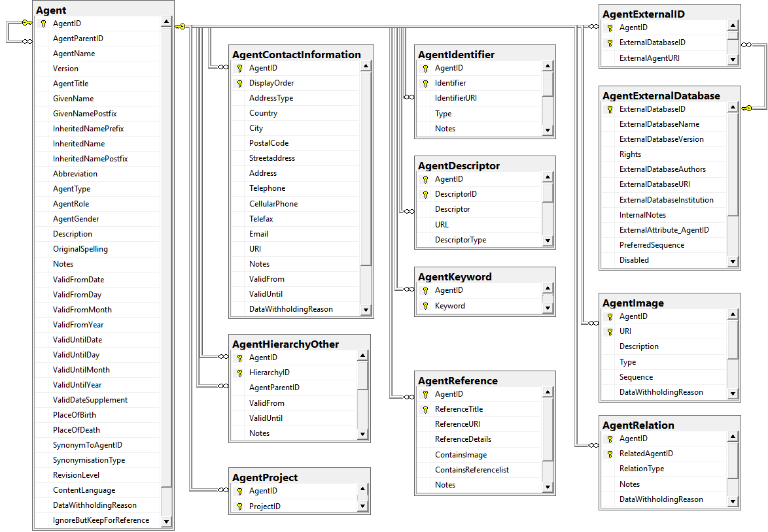The height and width of the screenshot is (532, 768).
Task: Click scroll down arrow in AgentDescriptor table
Action: (548, 241)
